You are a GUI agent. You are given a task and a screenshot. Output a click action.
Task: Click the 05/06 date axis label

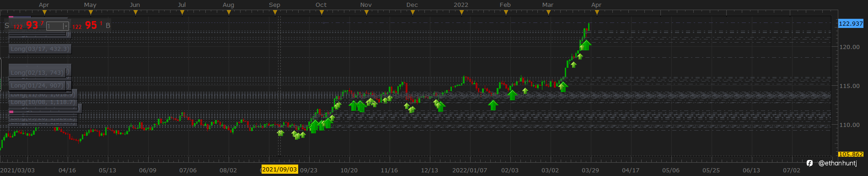(671, 170)
